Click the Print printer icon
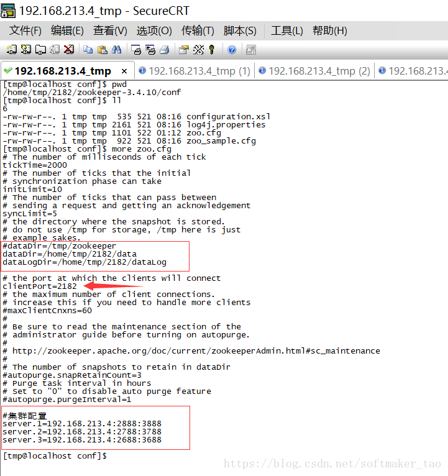 tap(165, 50)
